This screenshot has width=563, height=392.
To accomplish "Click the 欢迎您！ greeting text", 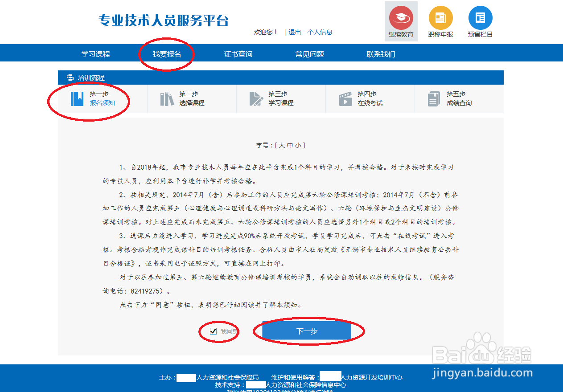I will point(266,32).
